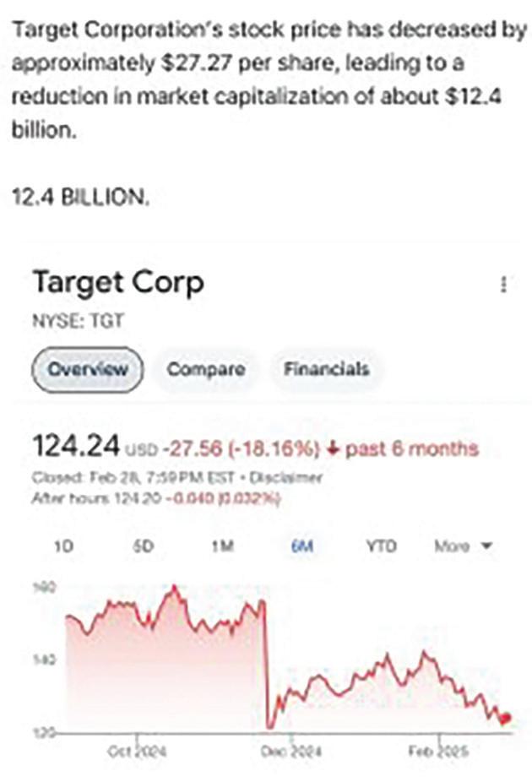The width and height of the screenshot is (532, 782).
Task: Click the red down arrow indicator
Action: pos(333,449)
